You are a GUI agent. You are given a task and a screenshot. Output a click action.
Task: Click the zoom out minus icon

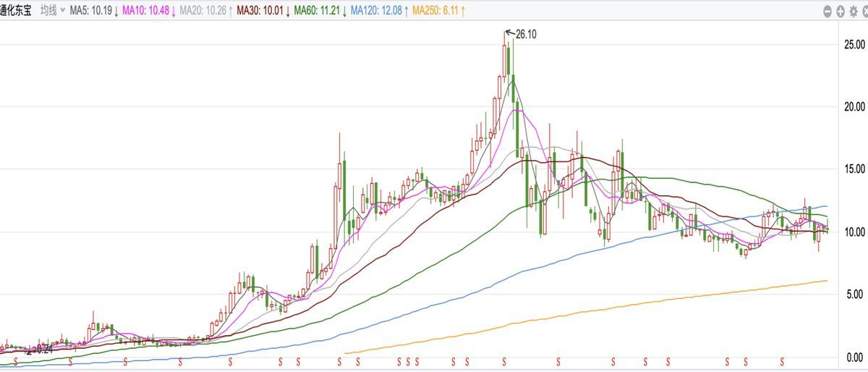point(829,11)
